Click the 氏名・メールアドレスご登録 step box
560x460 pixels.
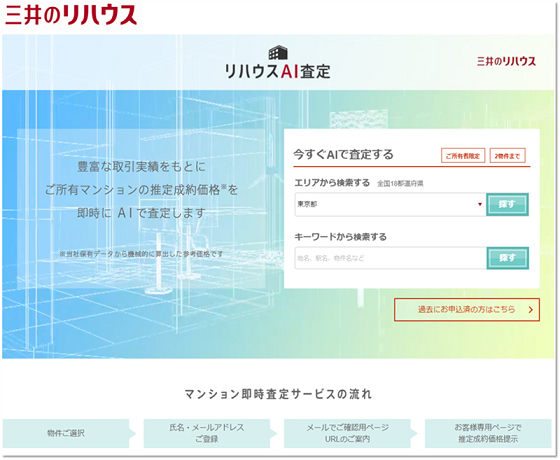point(206,433)
